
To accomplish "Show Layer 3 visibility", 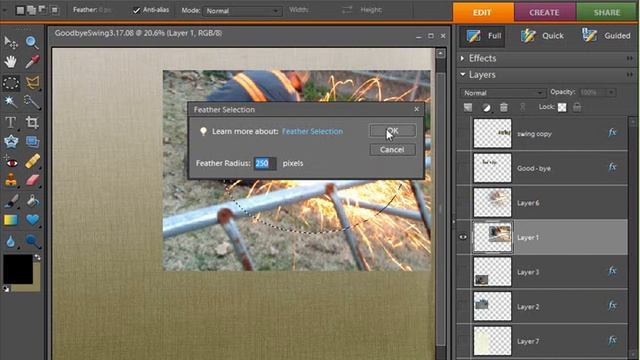I will click(463, 272).
